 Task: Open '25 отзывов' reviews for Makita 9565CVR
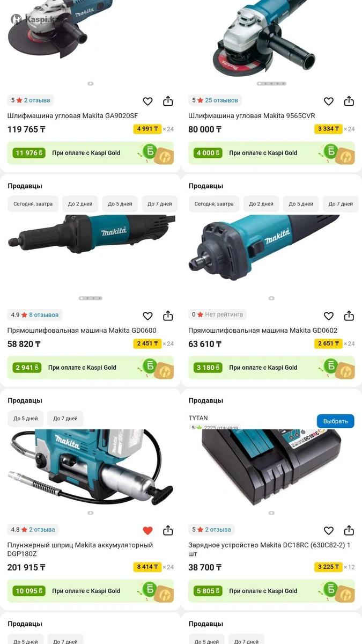coord(221,100)
